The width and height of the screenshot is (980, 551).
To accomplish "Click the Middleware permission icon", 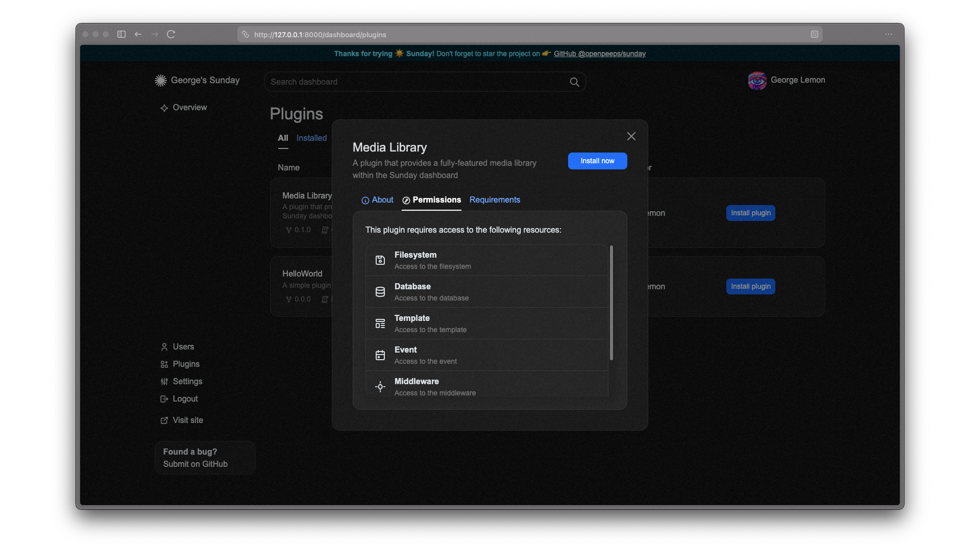I will (x=380, y=387).
